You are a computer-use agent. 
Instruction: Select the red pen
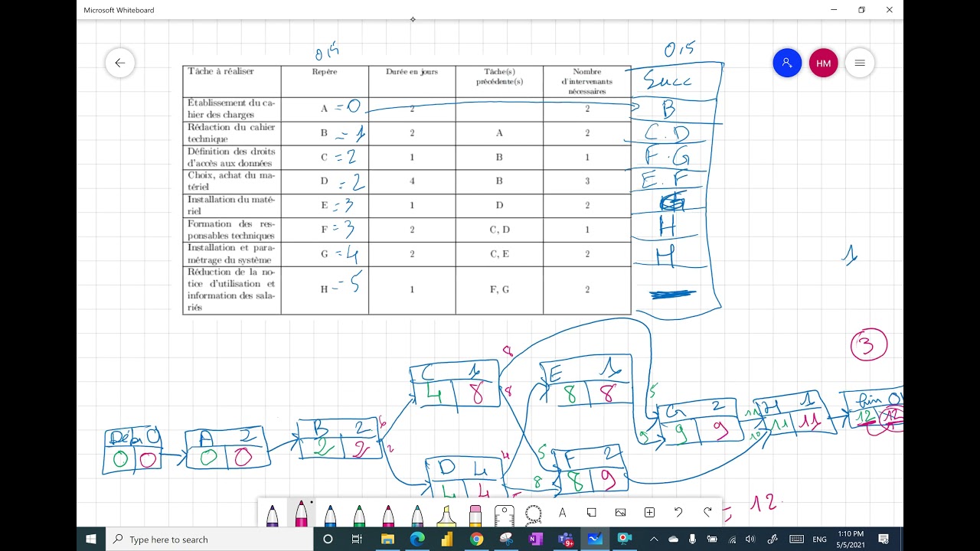(x=388, y=514)
